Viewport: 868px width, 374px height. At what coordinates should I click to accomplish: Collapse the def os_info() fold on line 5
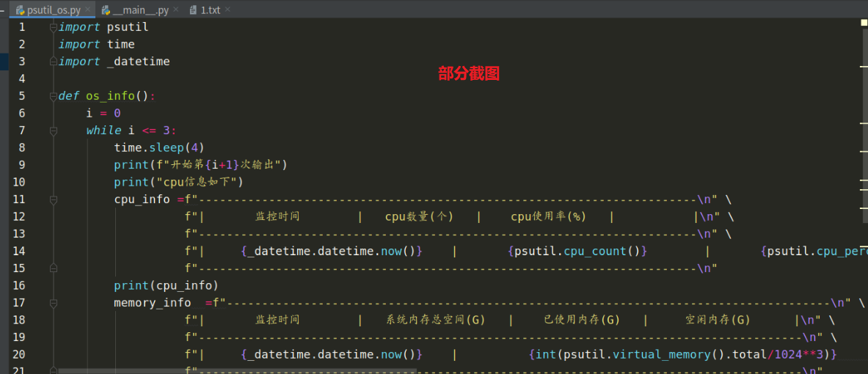click(53, 96)
